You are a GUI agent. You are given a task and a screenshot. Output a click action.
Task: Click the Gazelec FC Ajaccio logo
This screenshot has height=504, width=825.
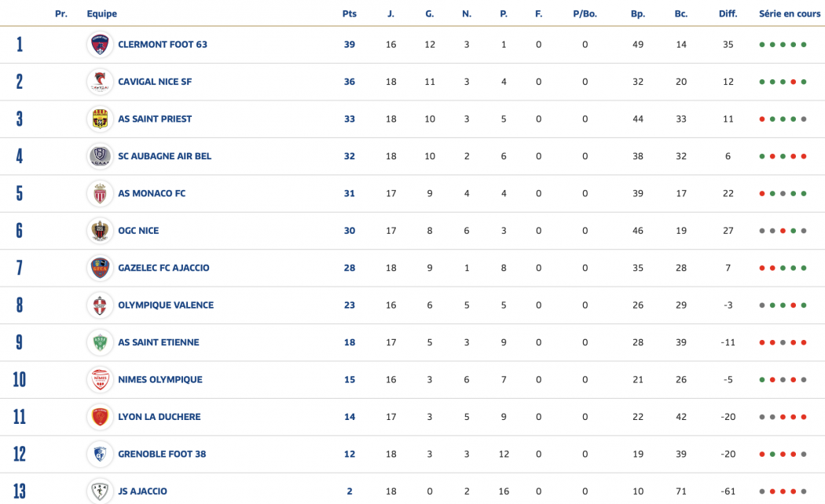(100, 268)
